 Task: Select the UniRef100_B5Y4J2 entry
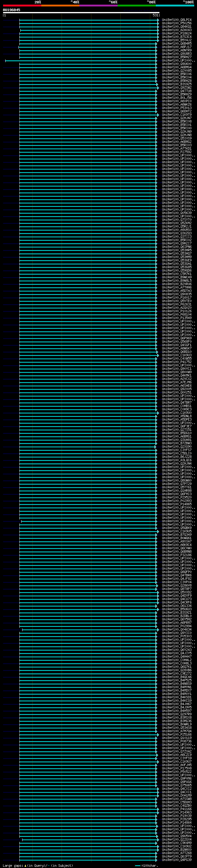177,40
